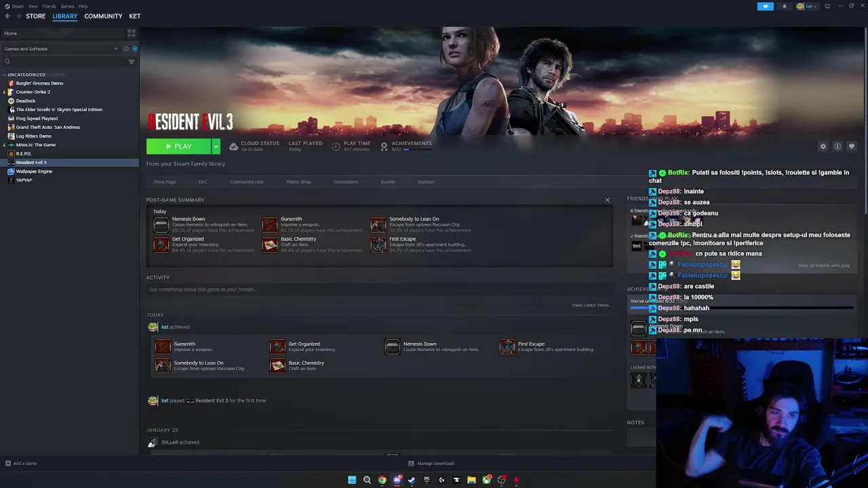Screen dimensions: 868x488
Task: Open Store Page link
Action: pos(165,182)
